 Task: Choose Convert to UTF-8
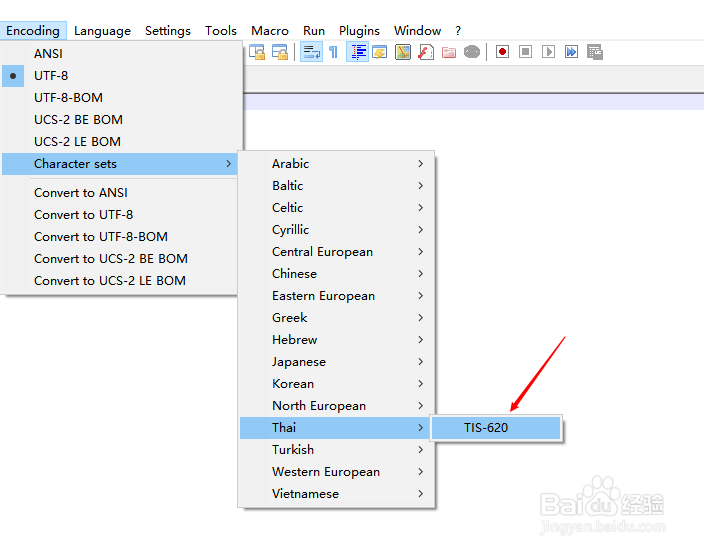[120, 215]
